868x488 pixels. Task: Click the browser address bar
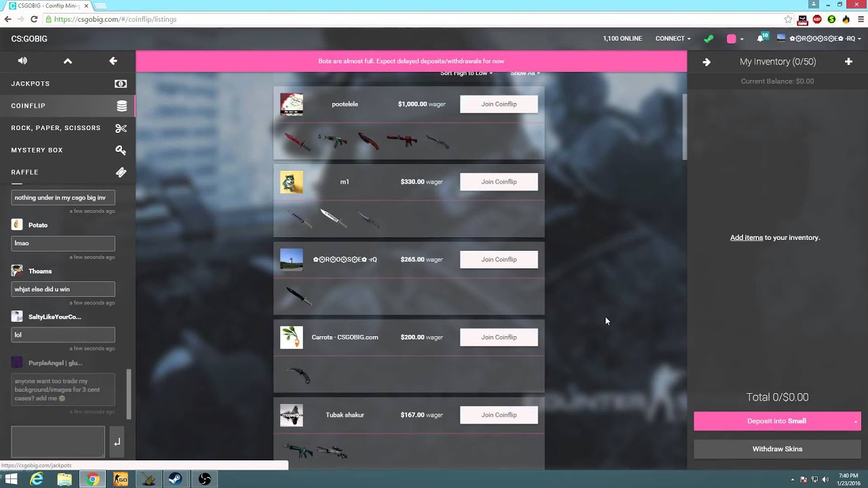point(414,19)
